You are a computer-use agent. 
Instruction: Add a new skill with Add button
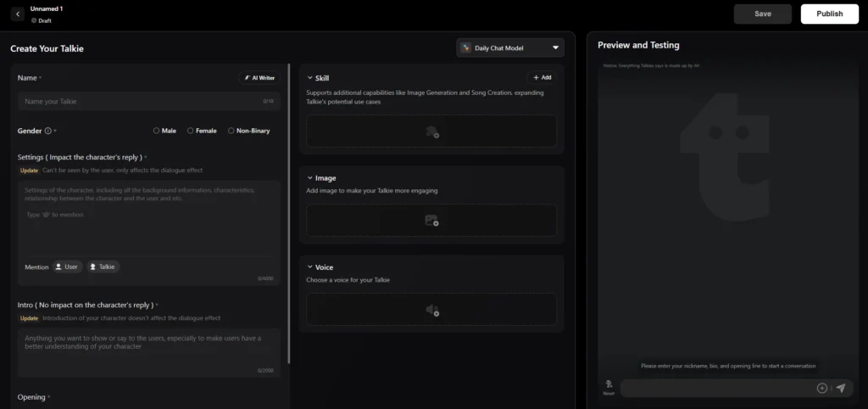point(542,77)
